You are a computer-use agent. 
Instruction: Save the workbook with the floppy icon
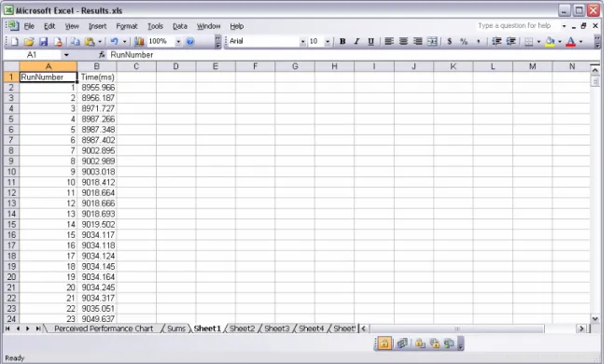pyautogui.click(x=43, y=41)
